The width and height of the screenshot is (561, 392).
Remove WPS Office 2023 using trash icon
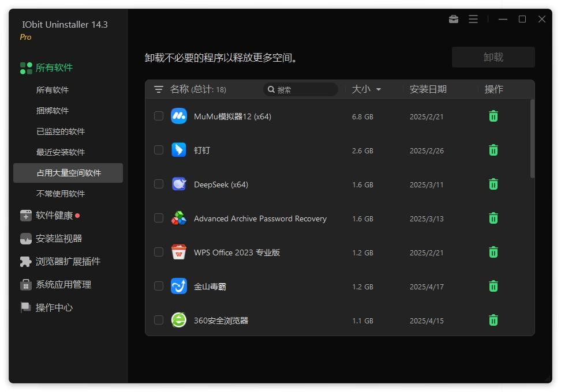[493, 252]
